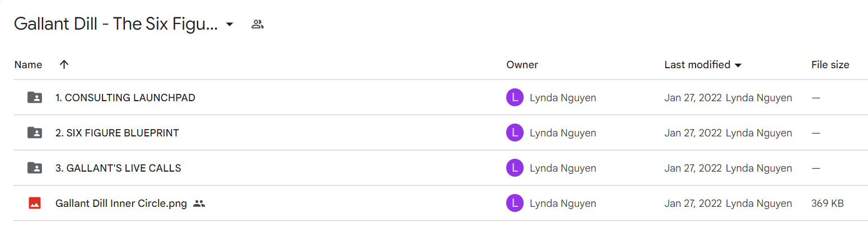Click the shared people icon beside title
The height and width of the screenshot is (227, 868).
click(x=258, y=24)
